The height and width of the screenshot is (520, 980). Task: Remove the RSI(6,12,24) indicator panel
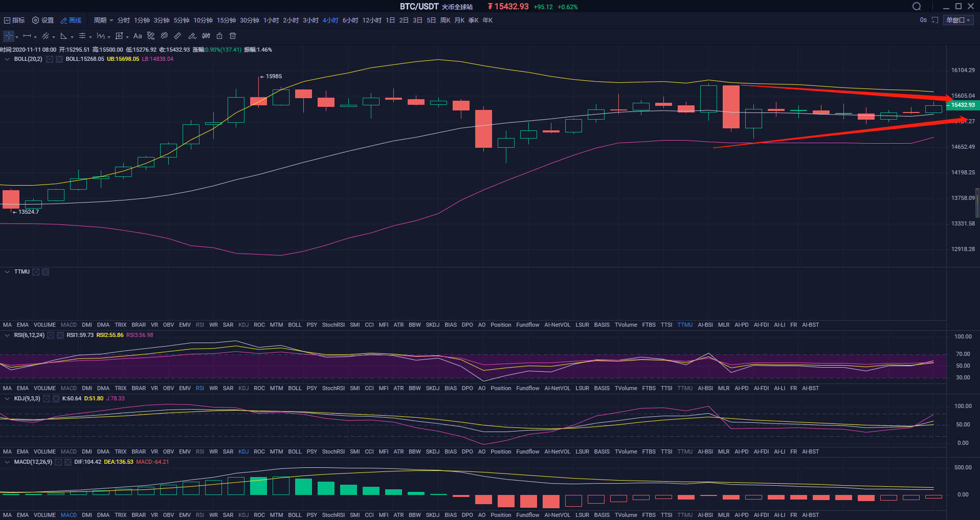[x=60, y=335]
